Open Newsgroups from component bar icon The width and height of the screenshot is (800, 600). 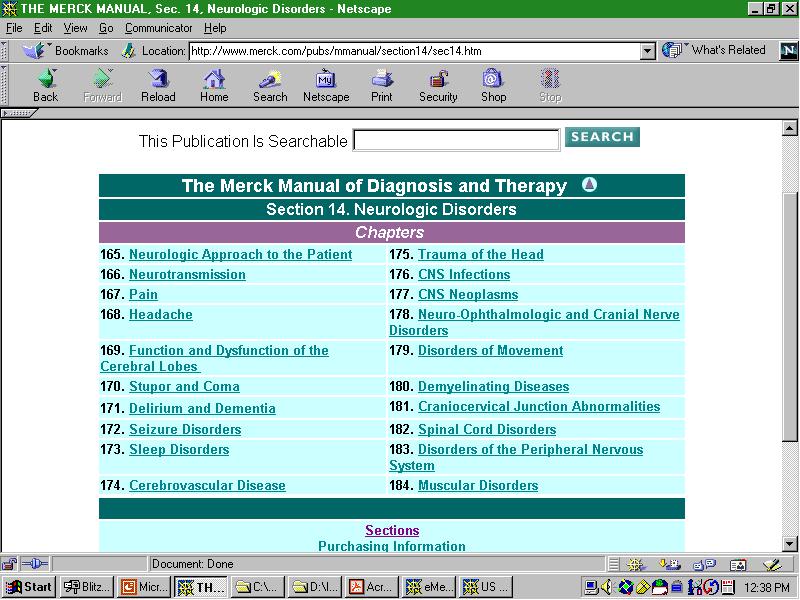(x=705, y=564)
